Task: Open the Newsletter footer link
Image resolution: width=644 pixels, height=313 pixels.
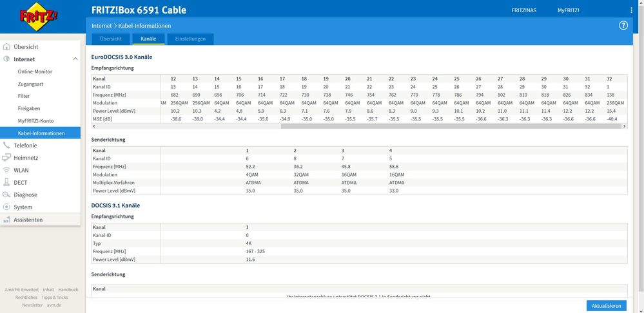Action: coord(32,305)
